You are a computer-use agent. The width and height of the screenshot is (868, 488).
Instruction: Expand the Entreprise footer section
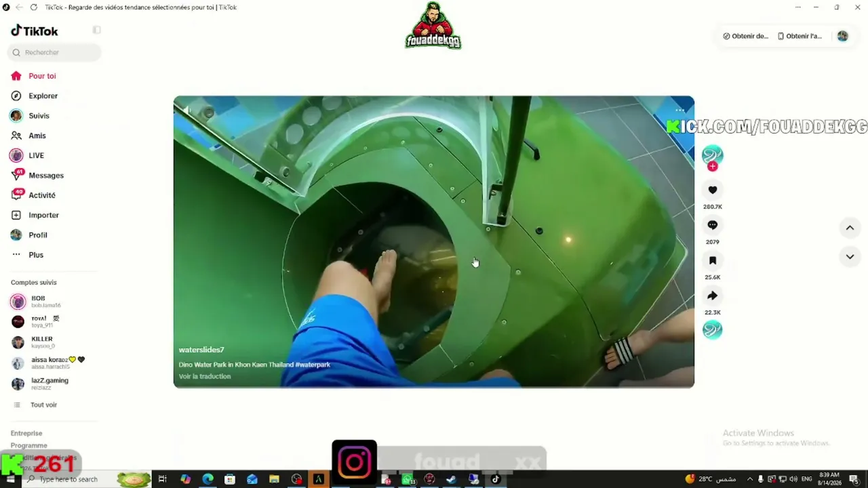pos(26,433)
